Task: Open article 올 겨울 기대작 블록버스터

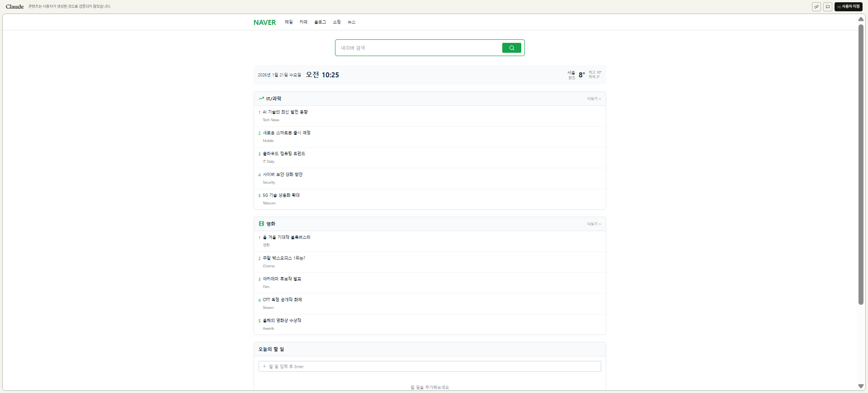Action: click(x=287, y=237)
